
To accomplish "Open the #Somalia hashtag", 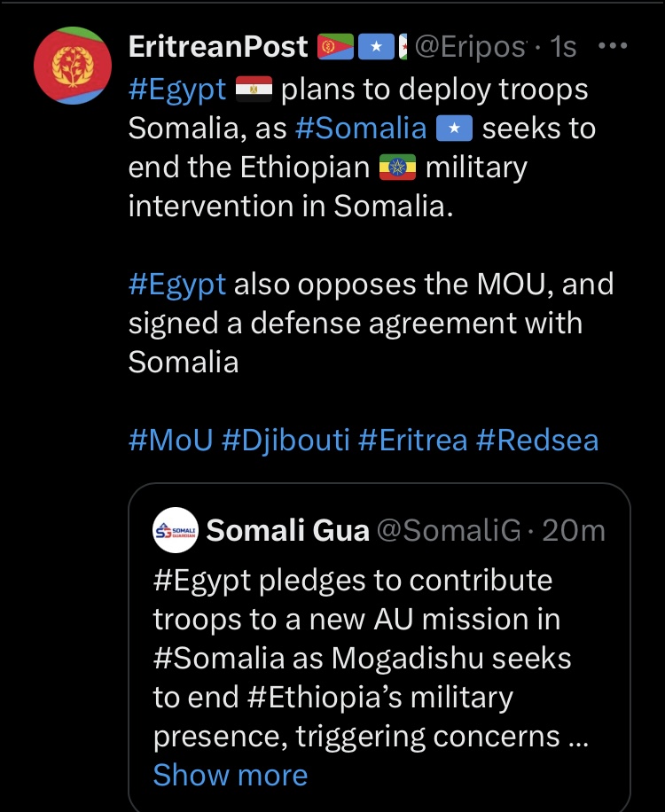I will 361,129.
